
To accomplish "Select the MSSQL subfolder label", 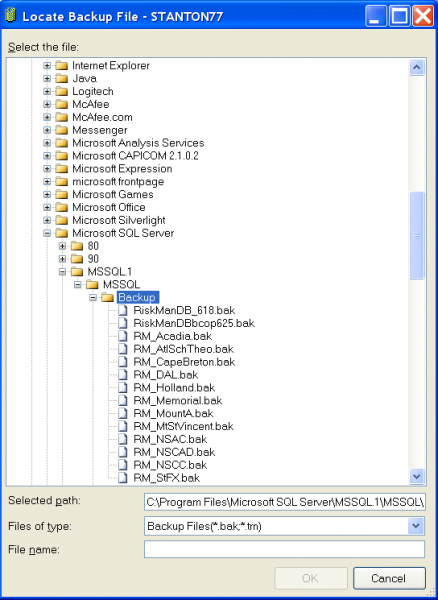I will pyautogui.click(x=122, y=285).
